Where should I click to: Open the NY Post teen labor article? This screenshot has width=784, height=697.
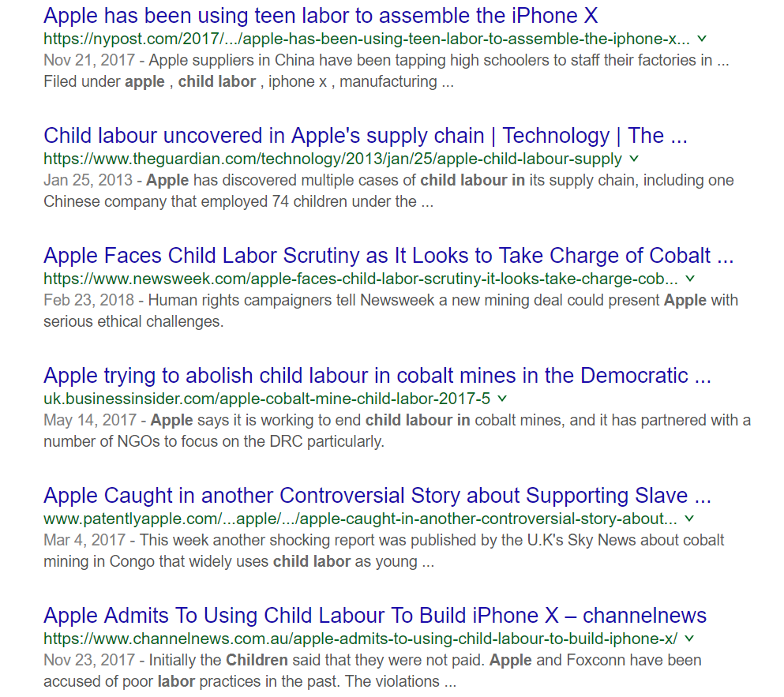321,15
